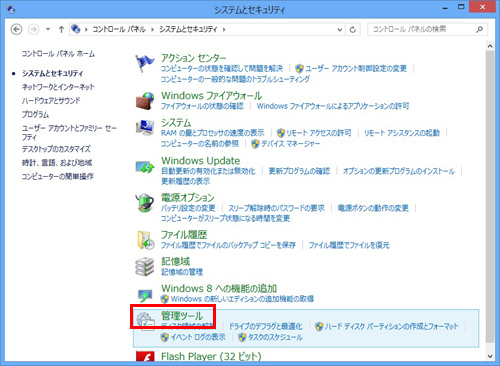Open the アクション センター heading

[x=194, y=58]
